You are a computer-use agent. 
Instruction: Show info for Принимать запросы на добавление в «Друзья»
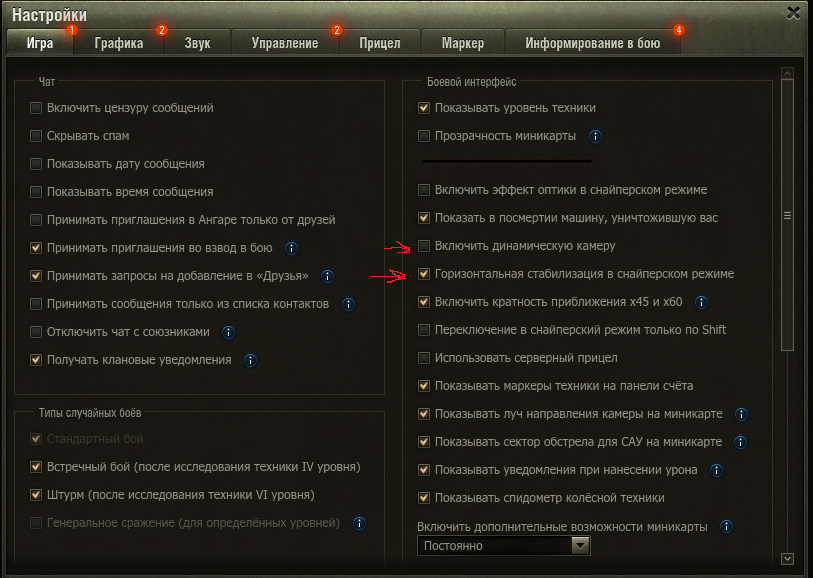[327, 276]
